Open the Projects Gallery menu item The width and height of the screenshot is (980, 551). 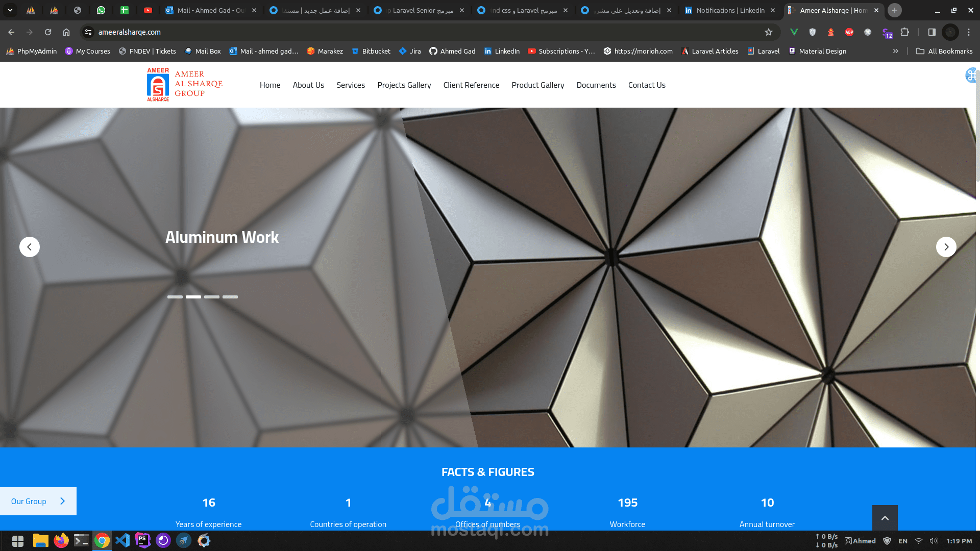(x=404, y=85)
